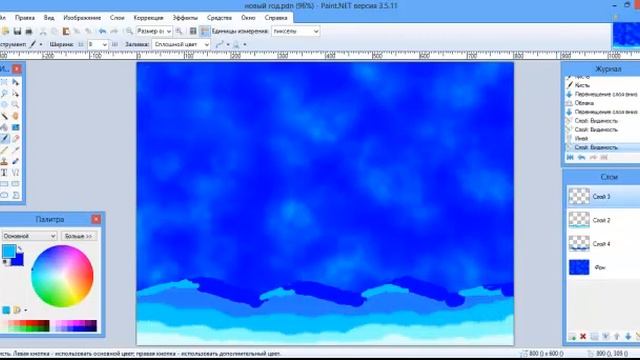640x360 pixels.
Task: Click the Redo arrow in toolbar
Action: coord(114,31)
